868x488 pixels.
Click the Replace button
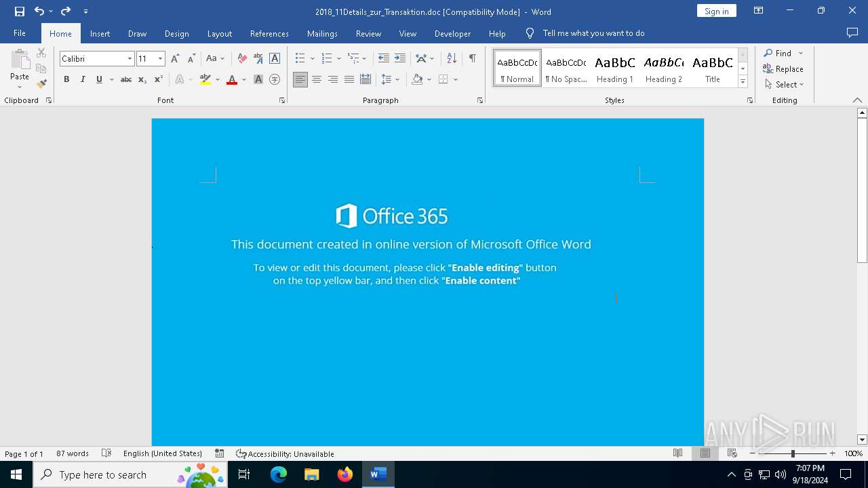783,68
